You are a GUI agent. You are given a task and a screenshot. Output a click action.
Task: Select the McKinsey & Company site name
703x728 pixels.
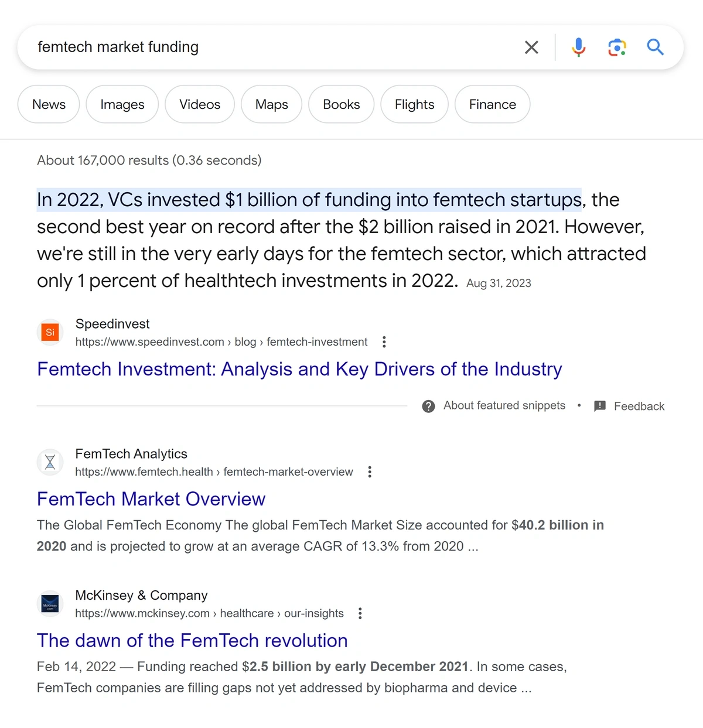pos(141,596)
